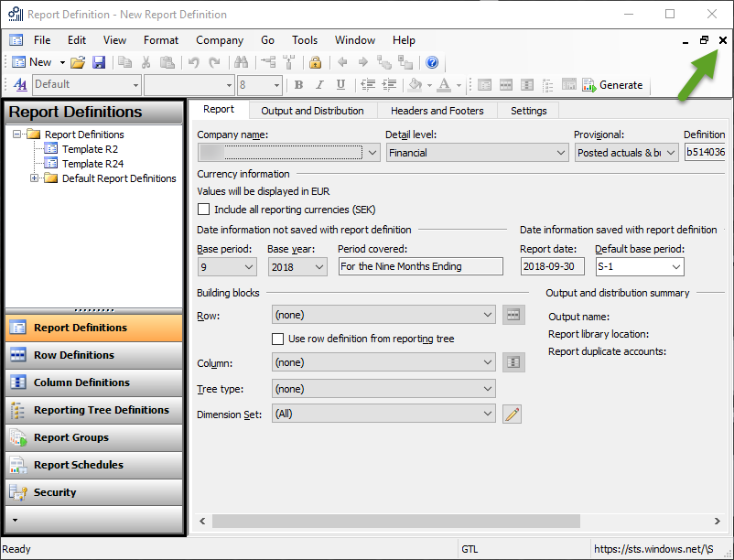
Task: Click the horizontal scrollbar thumb
Action: [396, 521]
